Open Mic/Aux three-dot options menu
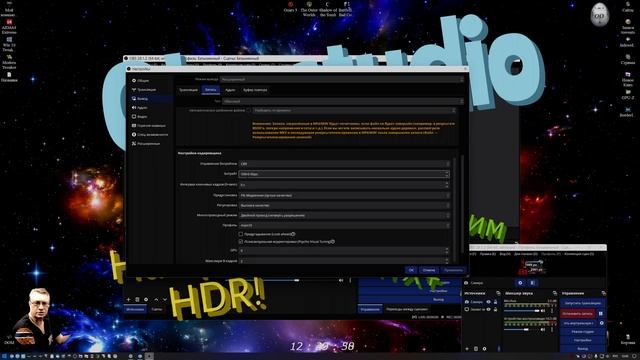 pyautogui.click(x=552, y=311)
